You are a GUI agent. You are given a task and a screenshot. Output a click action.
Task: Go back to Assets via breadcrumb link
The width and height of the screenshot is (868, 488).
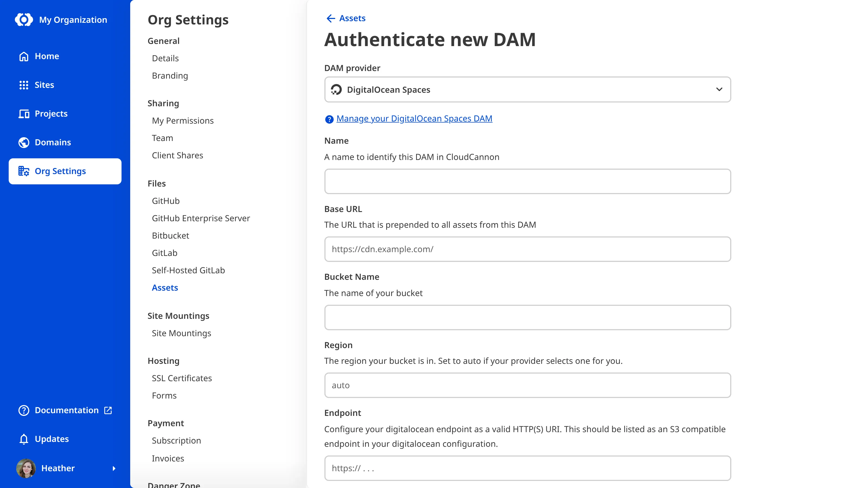pyautogui.click(x=352, y=18)
